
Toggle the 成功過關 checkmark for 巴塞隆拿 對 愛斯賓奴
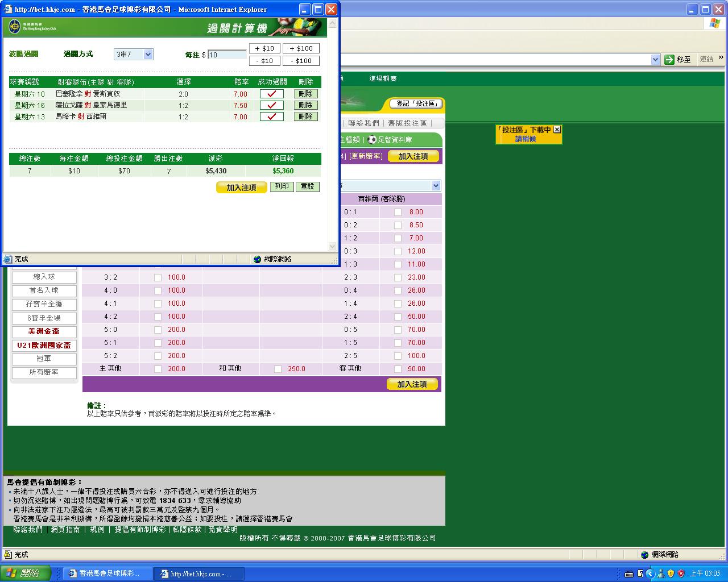271,94
